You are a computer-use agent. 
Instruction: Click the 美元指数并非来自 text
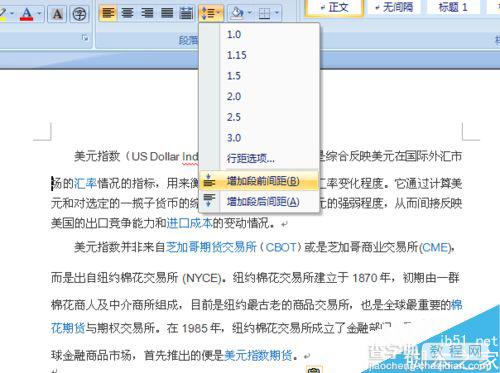pyautogui.click(x=120, y=247)
